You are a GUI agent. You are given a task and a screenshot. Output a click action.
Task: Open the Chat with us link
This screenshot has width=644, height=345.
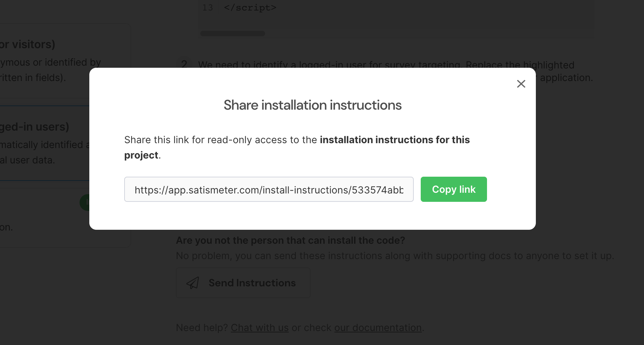pos(260,328)
